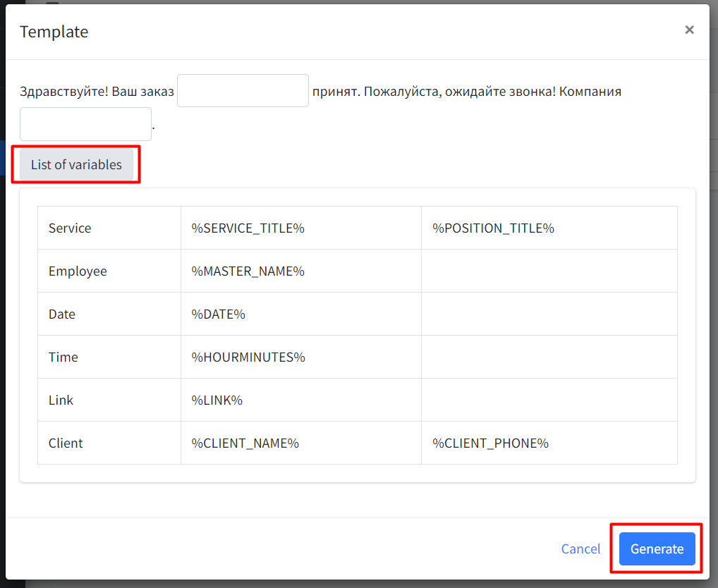This screenshot has height=588, width=718.
Task: Click the Employee row label
Action: pyautogui.click(x=78, y=271)
